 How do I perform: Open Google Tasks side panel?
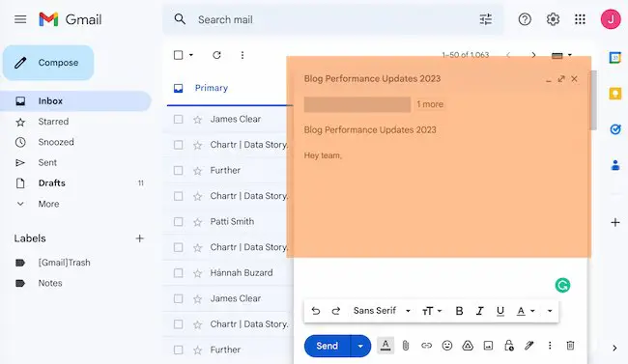click(615, 129)
